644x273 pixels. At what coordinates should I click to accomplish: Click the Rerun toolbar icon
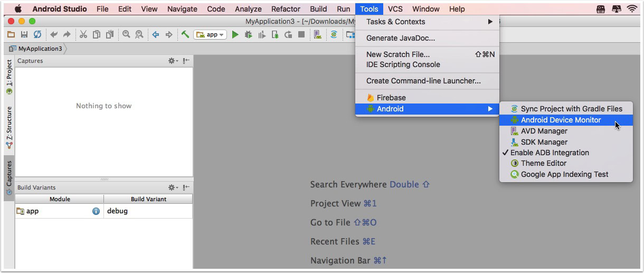coord(288,34)
